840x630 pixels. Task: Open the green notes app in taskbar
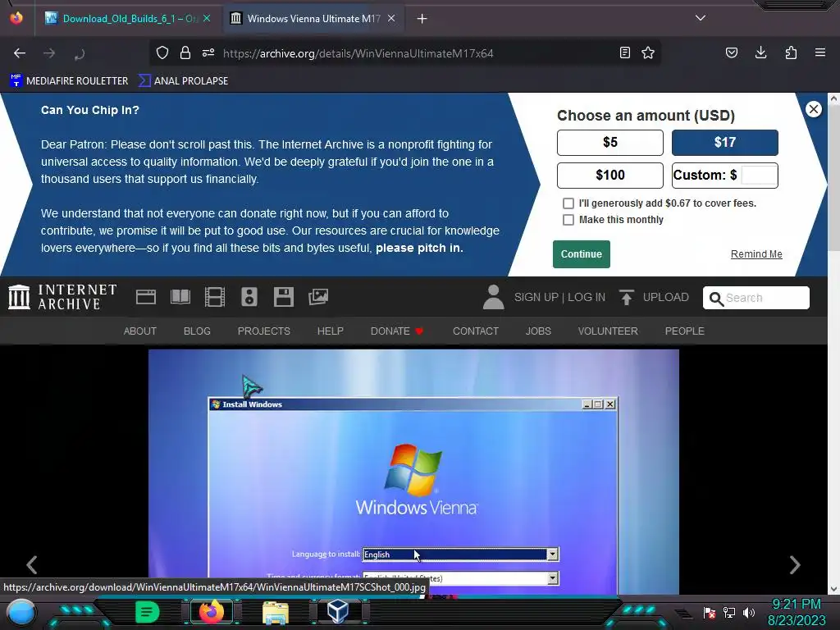[147, 612]
